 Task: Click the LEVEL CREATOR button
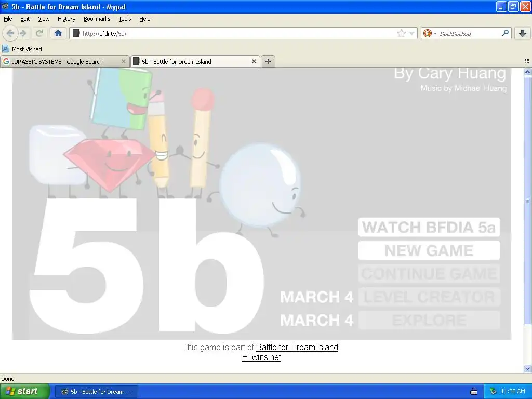coord(429,297)
